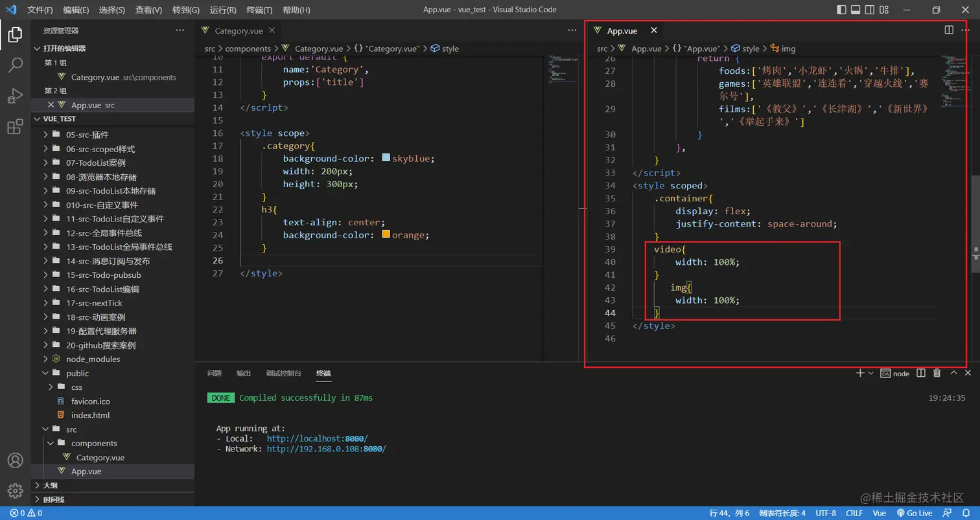The image size is (980, 520).
Task: Toggle the bottom panel layout icon
Action: tap(855, 10)
